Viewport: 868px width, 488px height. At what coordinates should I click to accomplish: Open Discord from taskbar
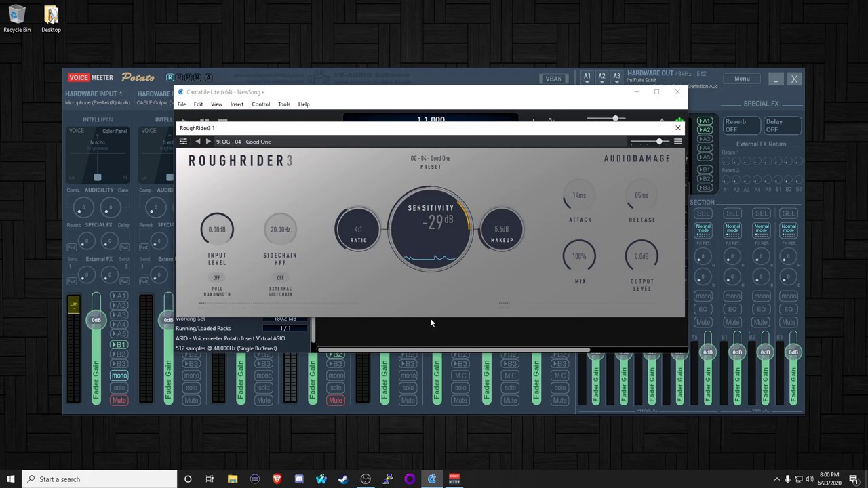tap(299, 479)
